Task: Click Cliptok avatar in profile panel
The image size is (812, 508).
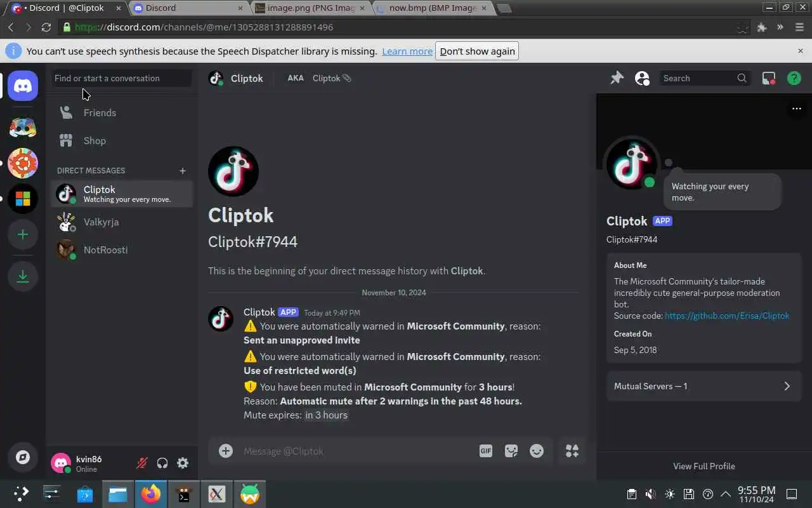Action: click(x=631, y=163)
